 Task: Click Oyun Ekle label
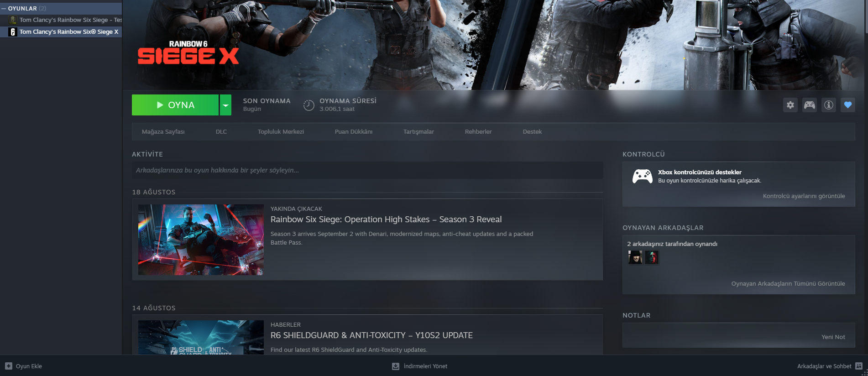pyautogui.click(x=29, y=366)
